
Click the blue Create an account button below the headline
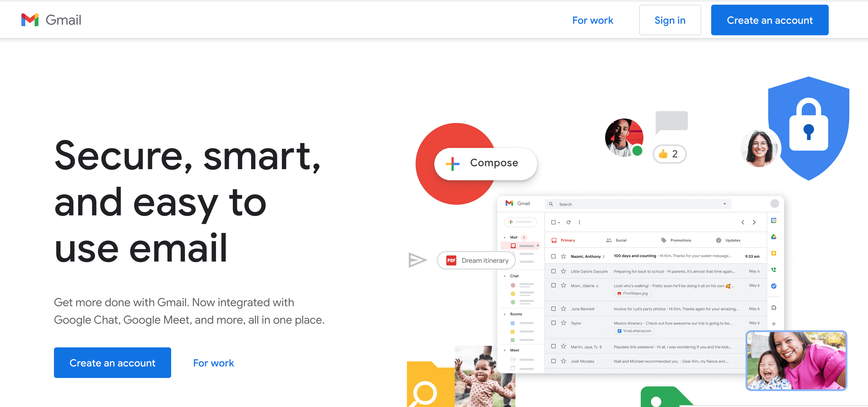[x=113, y=362]
